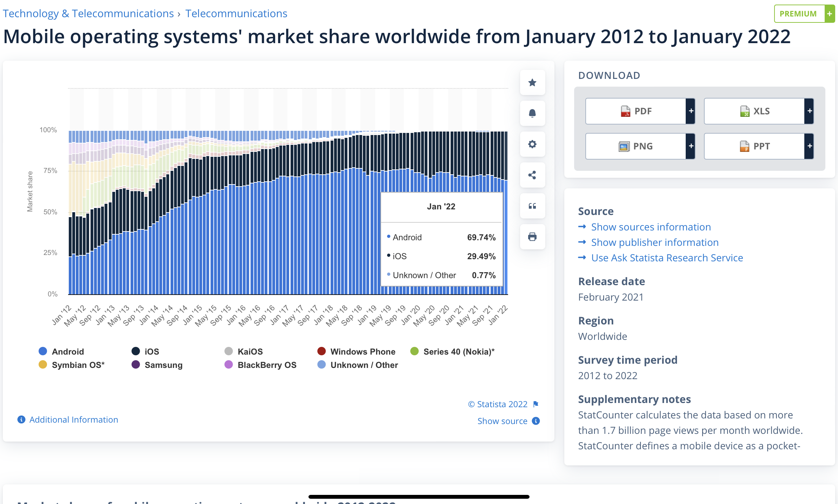This screenshot has height=504, width=838.
Task: Click the info icon next to Show source
Action: 536,421
